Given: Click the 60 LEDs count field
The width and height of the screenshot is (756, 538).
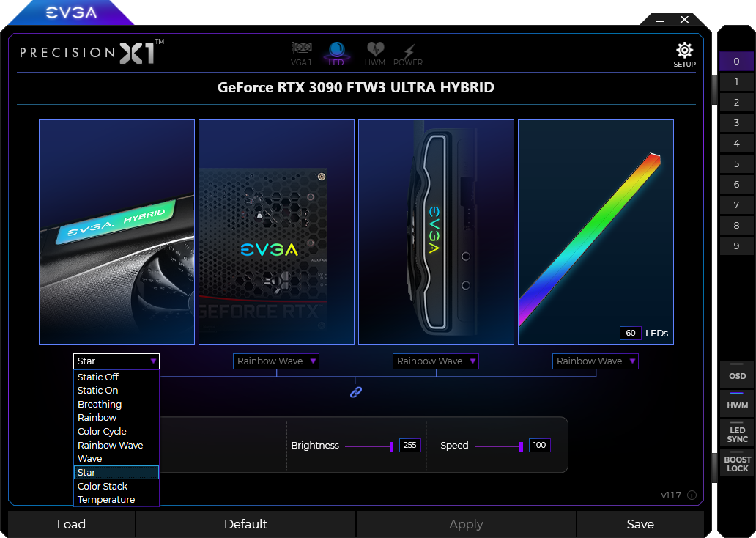Looking at the screenshot, I should click(630, 333).
